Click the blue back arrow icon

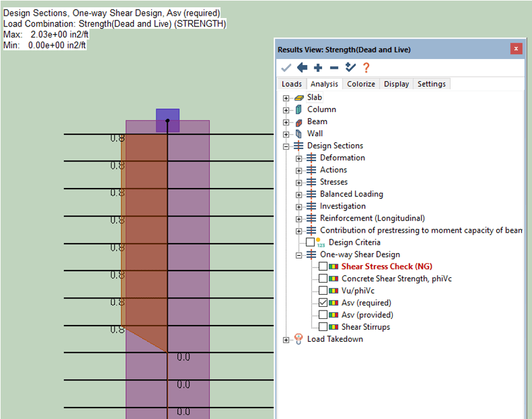302,68
